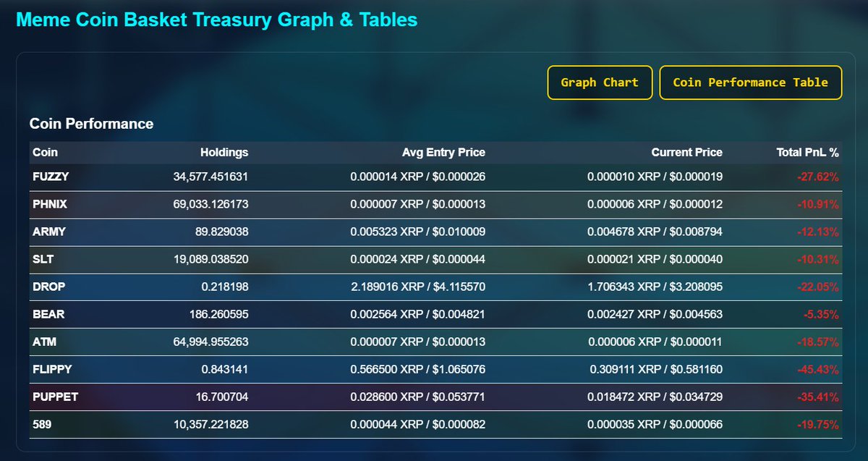Image resolution: width=868 pixels, height=461 pixels.
Task: Select 589 current price 0.000035 XRP / $0.000066
Action: pyautogui.click(x=655, y=424)
